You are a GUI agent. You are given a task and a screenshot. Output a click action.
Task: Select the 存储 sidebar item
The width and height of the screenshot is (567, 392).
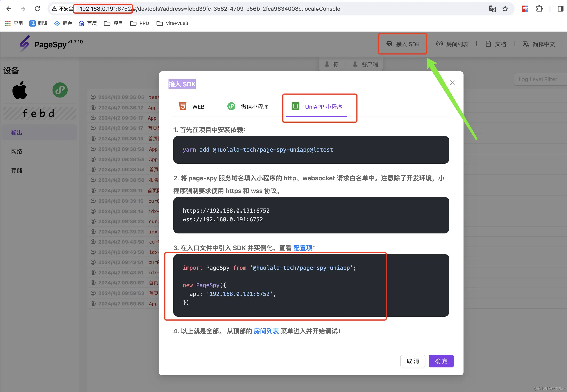tap(39, 170)
